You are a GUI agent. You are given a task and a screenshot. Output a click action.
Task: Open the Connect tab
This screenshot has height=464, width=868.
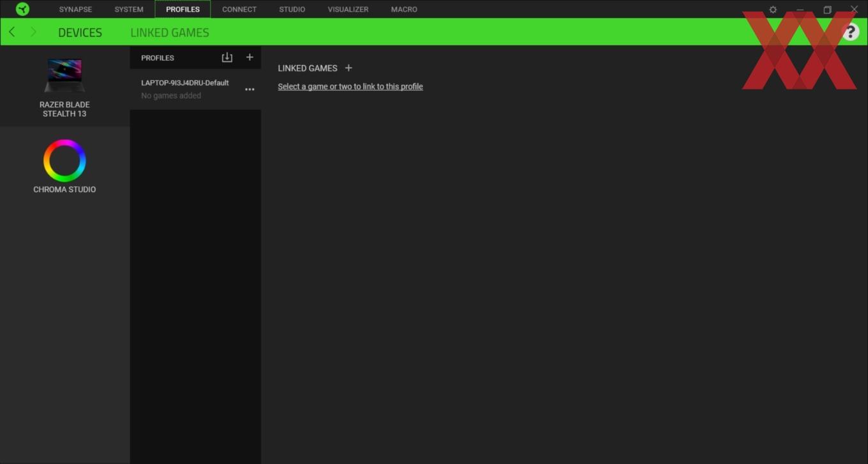pyautogui.click(x=239, y=10)
